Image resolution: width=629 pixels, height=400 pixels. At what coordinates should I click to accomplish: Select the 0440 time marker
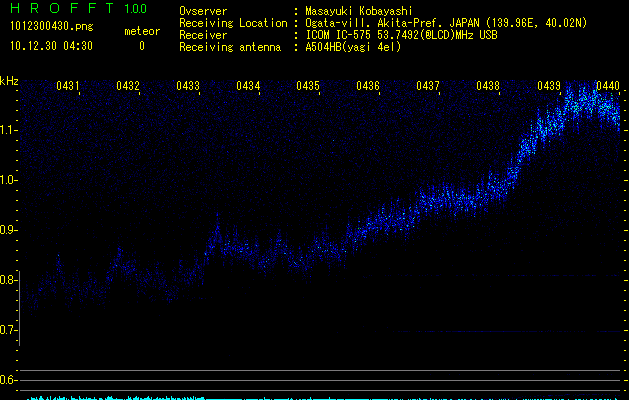click(607, 87)
